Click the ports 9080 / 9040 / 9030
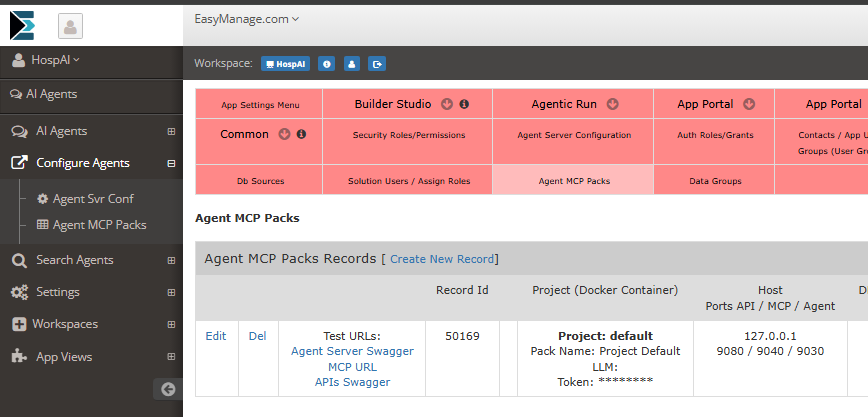Screen dimensions: 868x417 pos(770,351)
